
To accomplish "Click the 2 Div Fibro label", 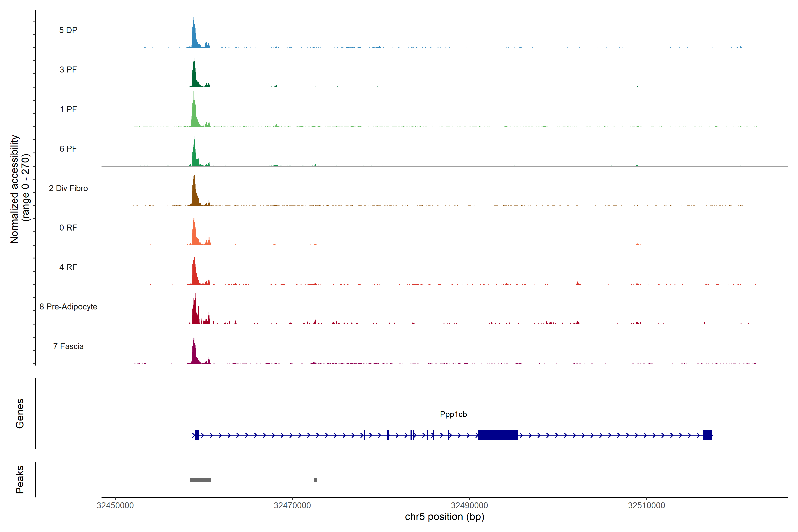I will (x=68, y=188).
